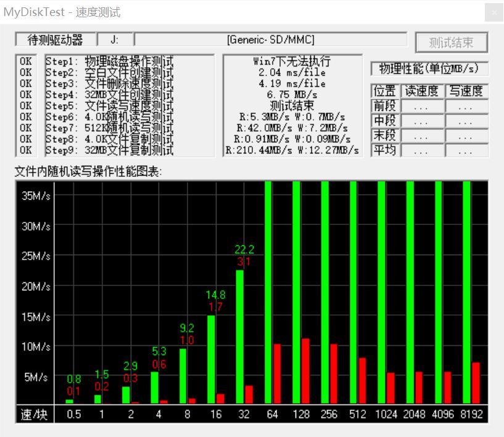Click the 待测驱动器 label box
The image size is (504, 437).
click(56, 40)
